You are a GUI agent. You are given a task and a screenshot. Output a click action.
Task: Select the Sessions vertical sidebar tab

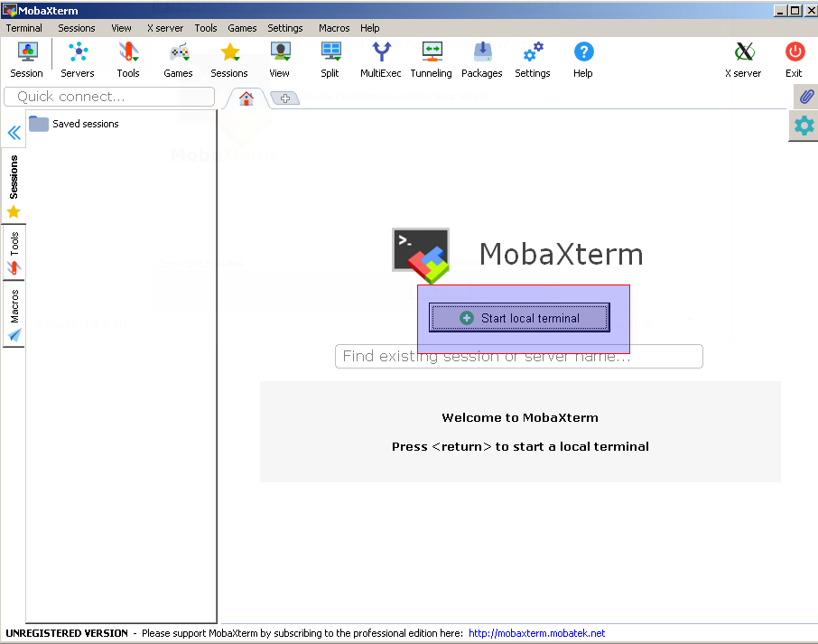(x=14, y=186)
